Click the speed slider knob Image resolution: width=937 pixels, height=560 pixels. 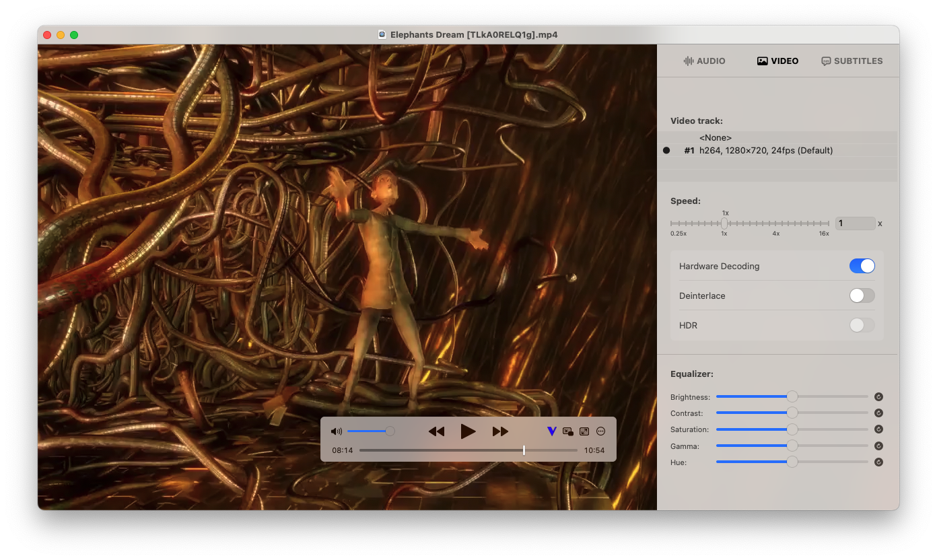[724, 223]
